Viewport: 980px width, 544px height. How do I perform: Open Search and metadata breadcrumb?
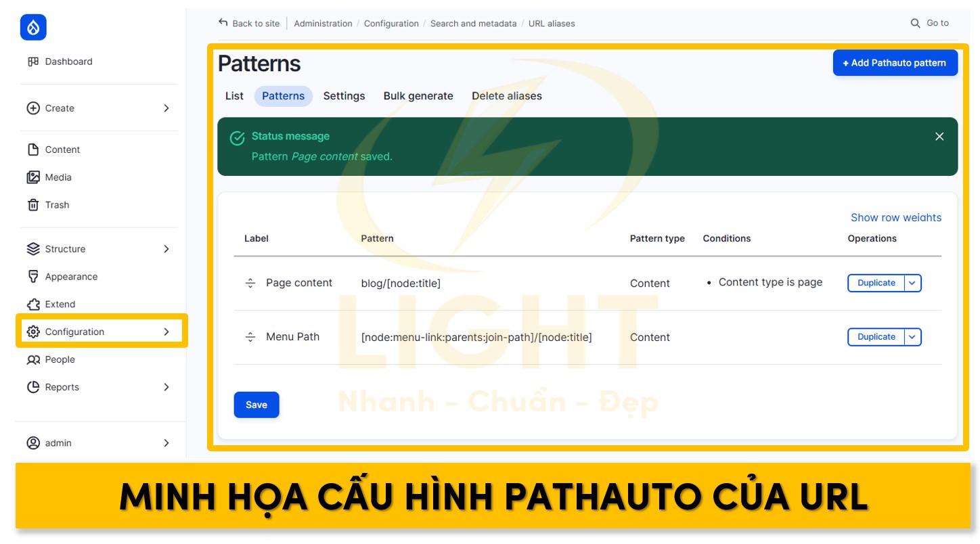[473, 23]
